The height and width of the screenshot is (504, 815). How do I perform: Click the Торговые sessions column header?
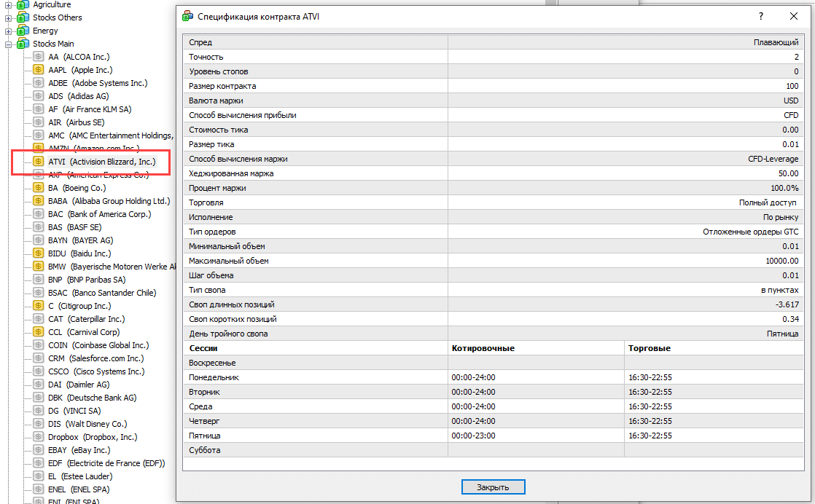coord(649,348)
